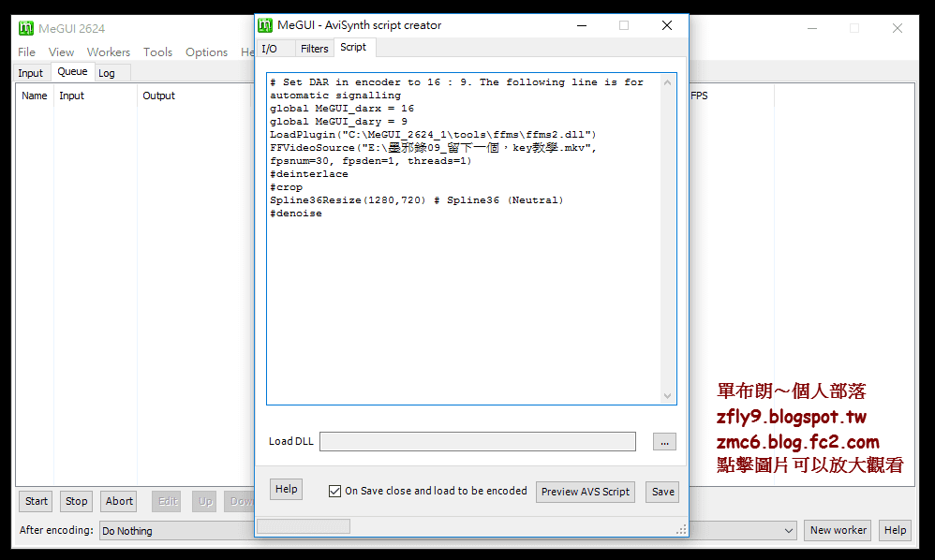935x560 pixels.
Task: Click the script editor scroll up arrow
Action: 668,82
